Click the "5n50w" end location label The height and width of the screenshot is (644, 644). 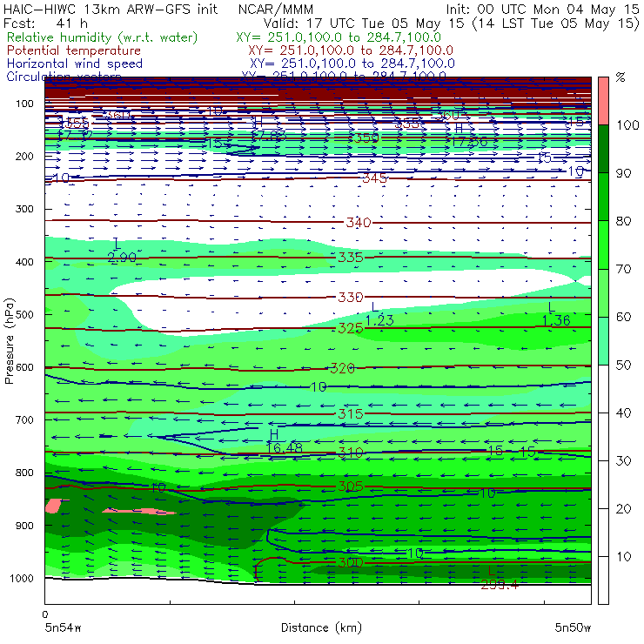(573, 627)
